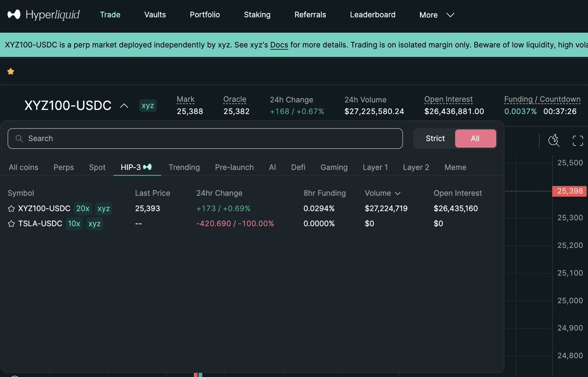Click the -420.690 / -100.00% change value
The height and width of the screenshot is (377, 588).
coord(235,224)
